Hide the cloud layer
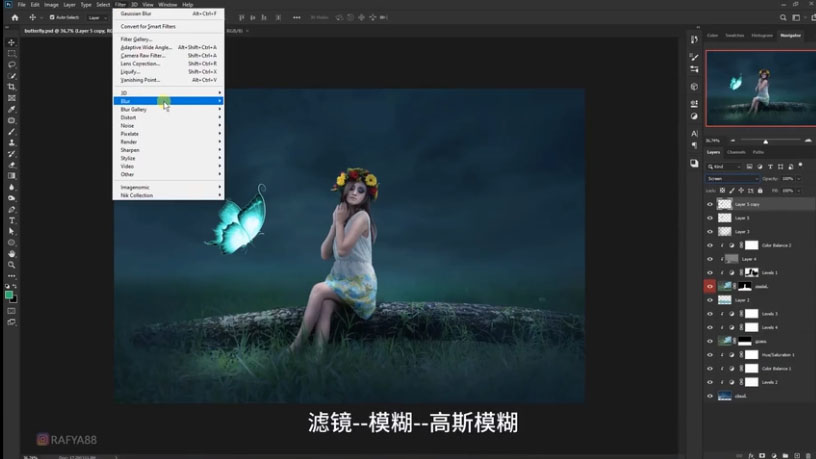 (710, 396)
